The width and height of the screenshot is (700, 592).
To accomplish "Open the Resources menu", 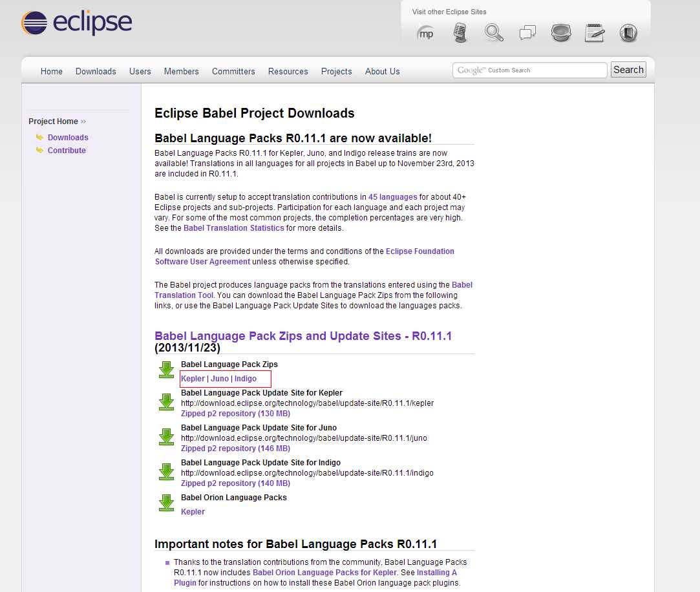I will point(288,72).
